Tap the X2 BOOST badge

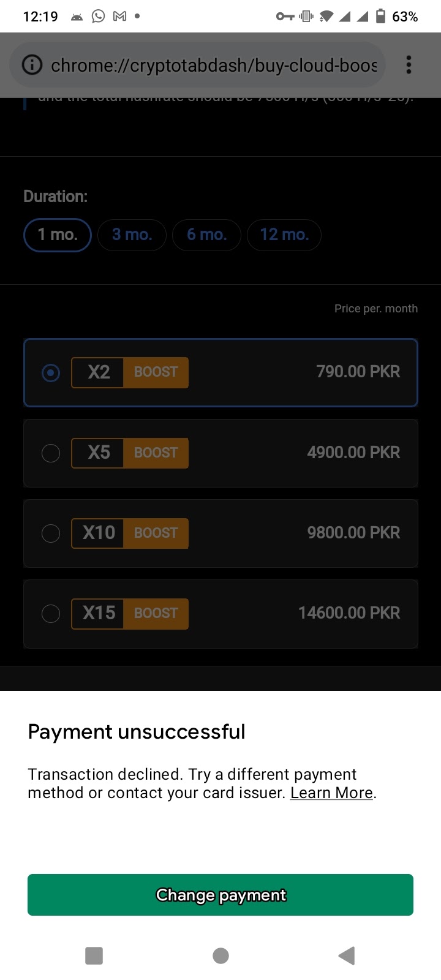[129, 372]
